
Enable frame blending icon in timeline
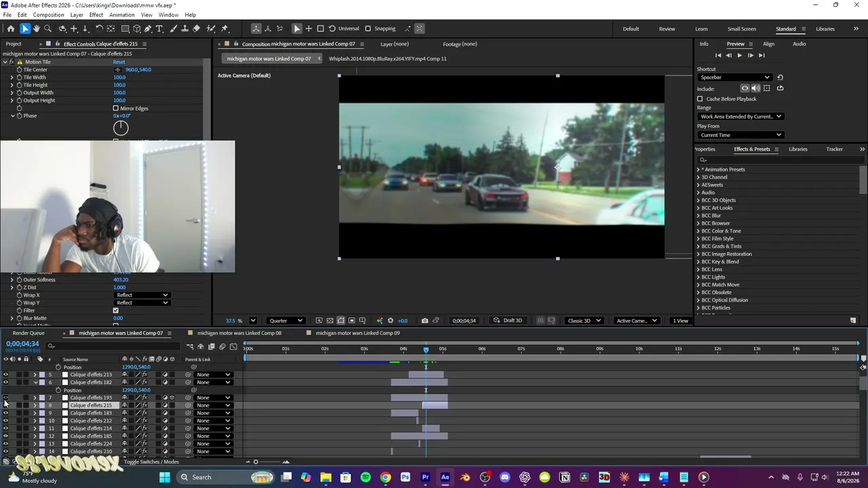[x=212, y=346]
